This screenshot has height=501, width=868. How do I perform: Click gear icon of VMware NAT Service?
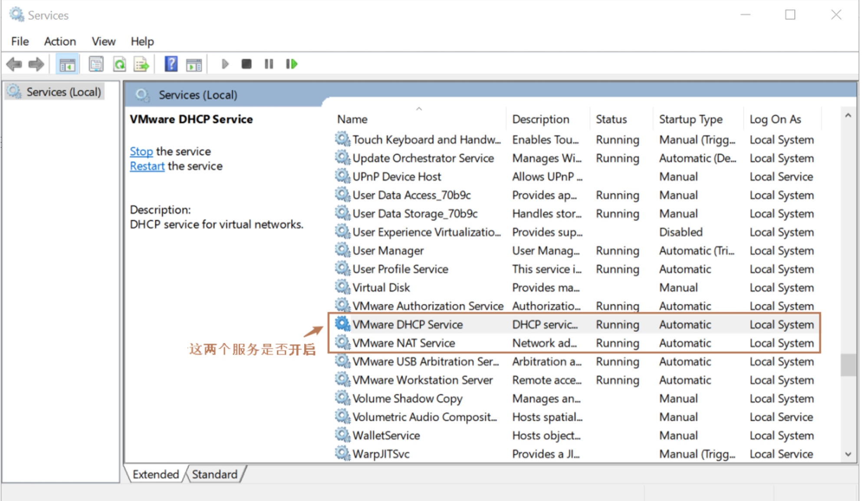click(342, 342)
